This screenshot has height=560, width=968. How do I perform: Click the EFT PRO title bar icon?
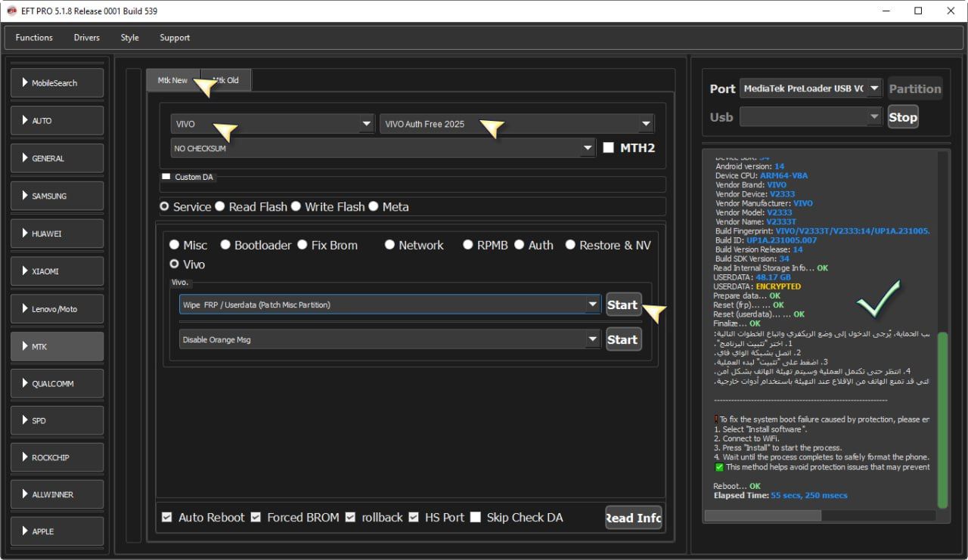11,11
